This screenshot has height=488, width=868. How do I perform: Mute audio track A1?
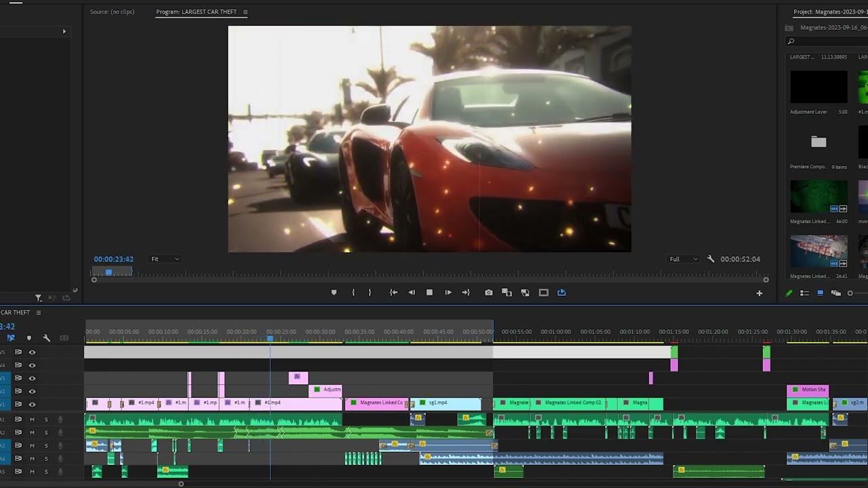click(x=32, y=420)
